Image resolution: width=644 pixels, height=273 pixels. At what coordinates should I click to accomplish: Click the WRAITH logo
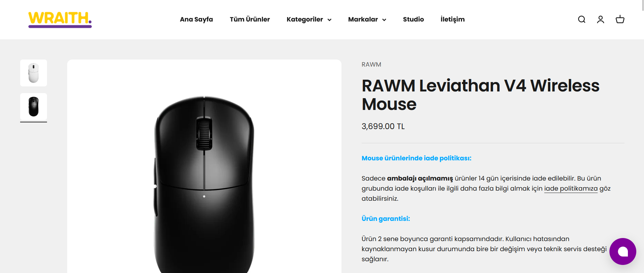pyautogui.click(x=60, y=19)
